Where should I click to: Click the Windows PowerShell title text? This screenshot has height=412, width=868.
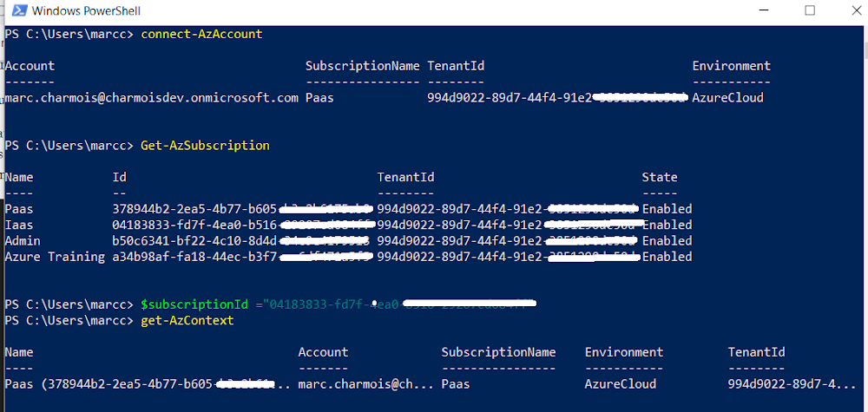coord(86,10)
